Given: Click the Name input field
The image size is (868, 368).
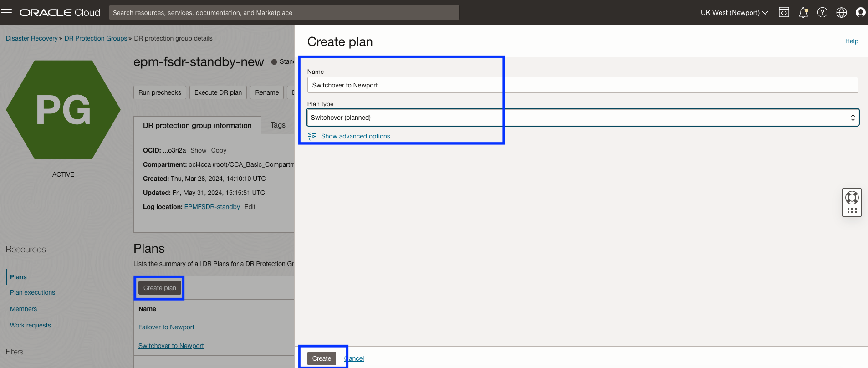Looking at the screenshot, I should (583, 85).
